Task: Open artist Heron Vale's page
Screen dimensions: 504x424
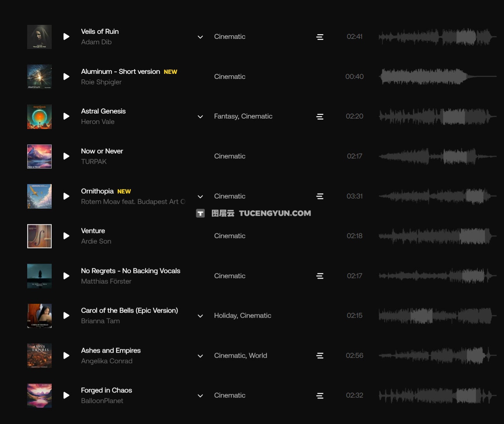Action: [x=98, y=122]
